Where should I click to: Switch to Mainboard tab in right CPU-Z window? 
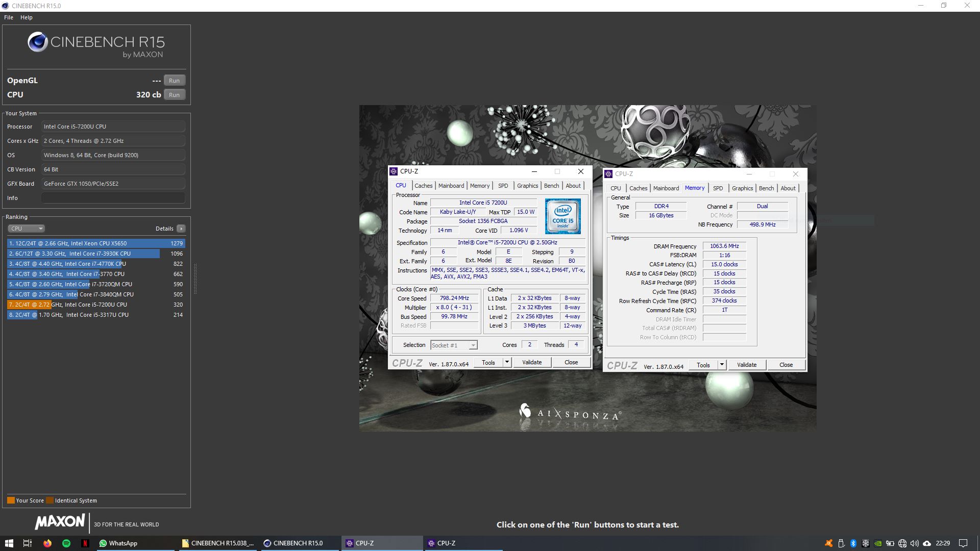666,188
